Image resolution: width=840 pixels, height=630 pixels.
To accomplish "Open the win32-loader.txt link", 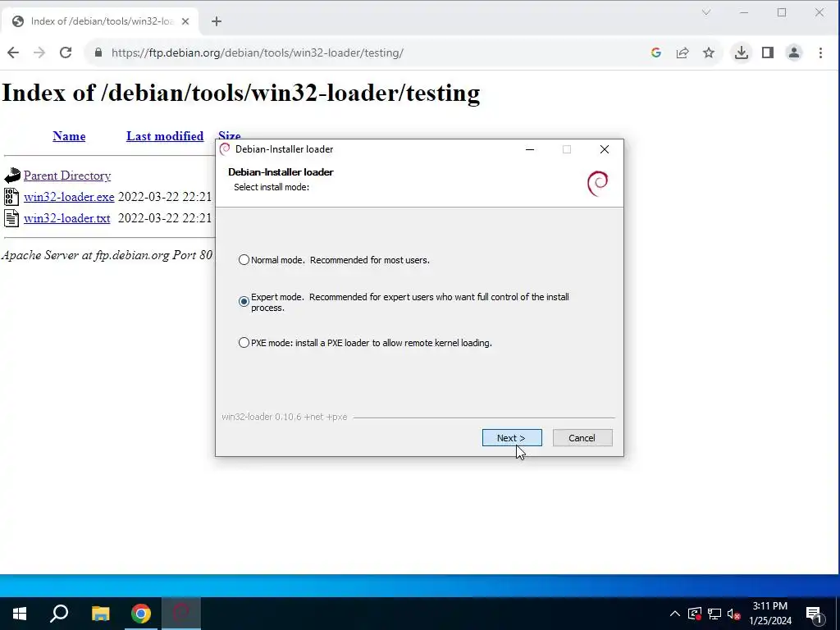I will pos(66,218).
